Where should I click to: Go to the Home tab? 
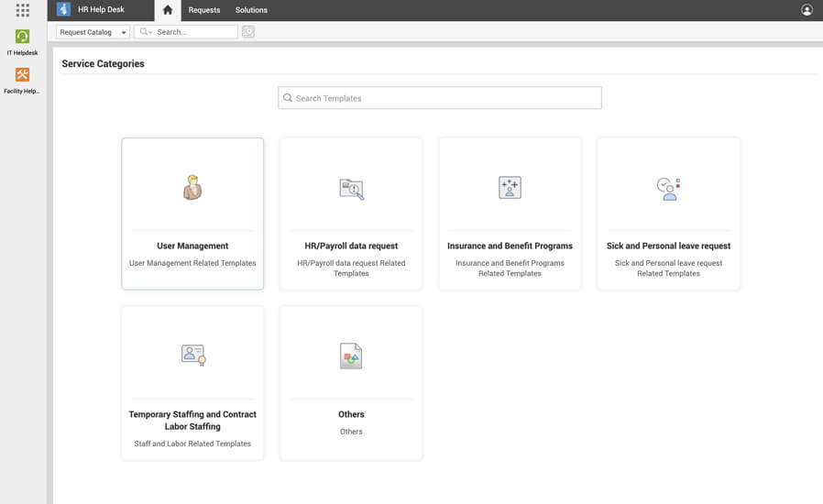tap(167, 10)
